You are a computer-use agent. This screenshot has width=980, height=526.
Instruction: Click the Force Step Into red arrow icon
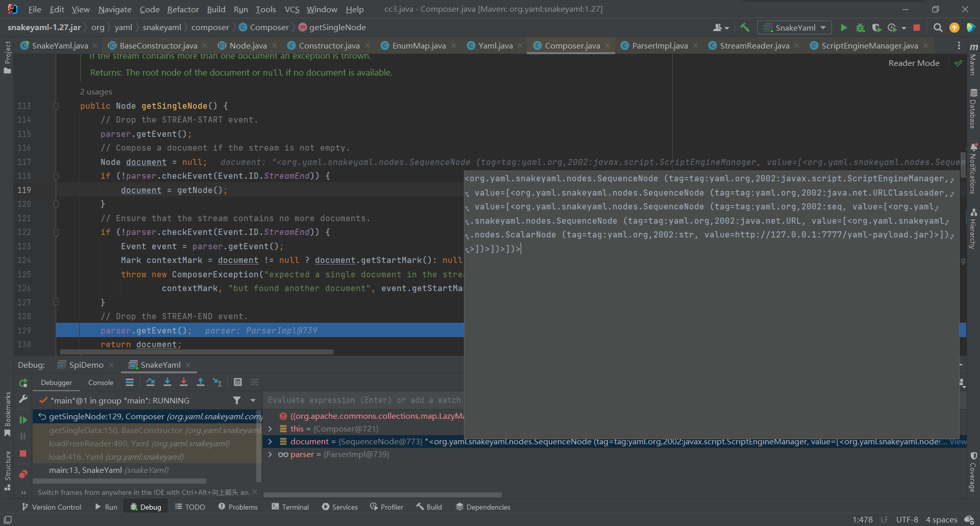(x=184, y=382)
